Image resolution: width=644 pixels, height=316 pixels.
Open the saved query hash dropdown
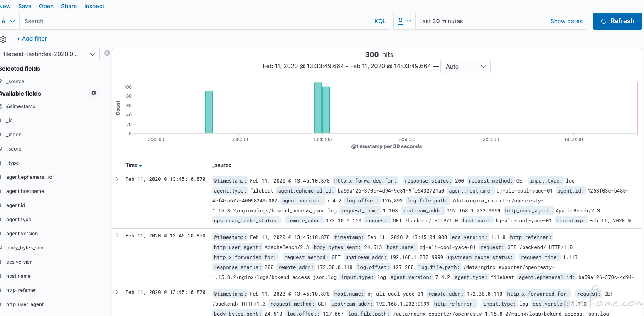click(8, 21)
